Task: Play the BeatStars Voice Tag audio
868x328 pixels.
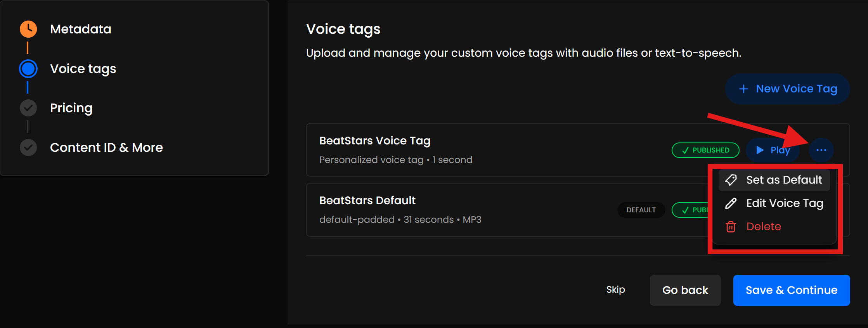Action: (772, 150)
